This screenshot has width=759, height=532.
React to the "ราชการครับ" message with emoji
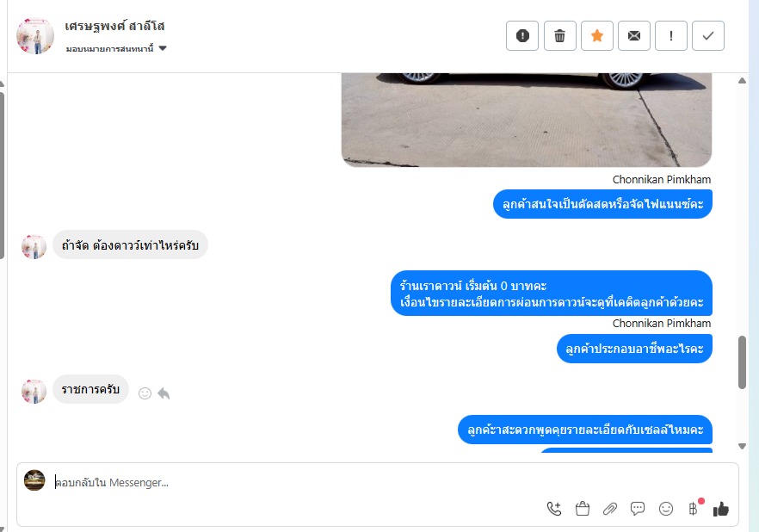click(145, 393)
